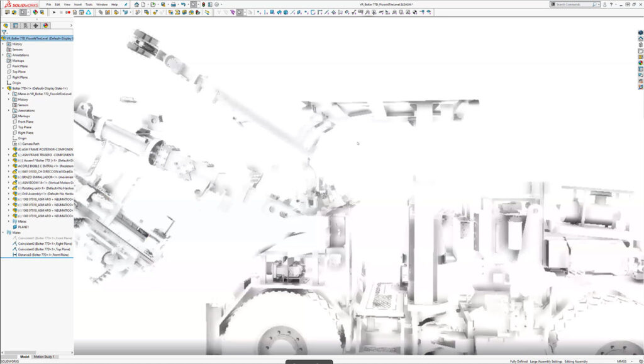This screenshot has width=644, height=364.
Task: Click the Undo icon
Action: 184,4
